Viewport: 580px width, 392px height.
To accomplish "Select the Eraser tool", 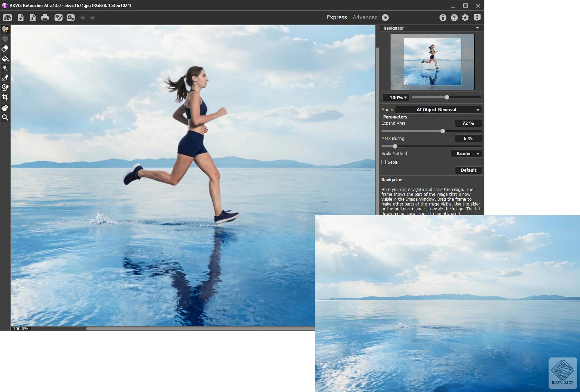I will pos(5,49).
